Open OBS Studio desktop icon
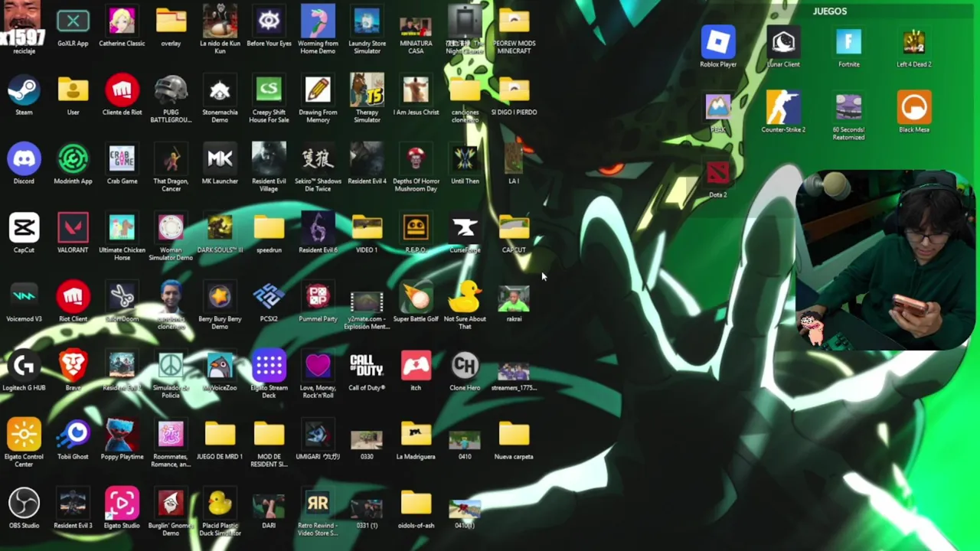980x551 pixels. [x=24, y=504]
